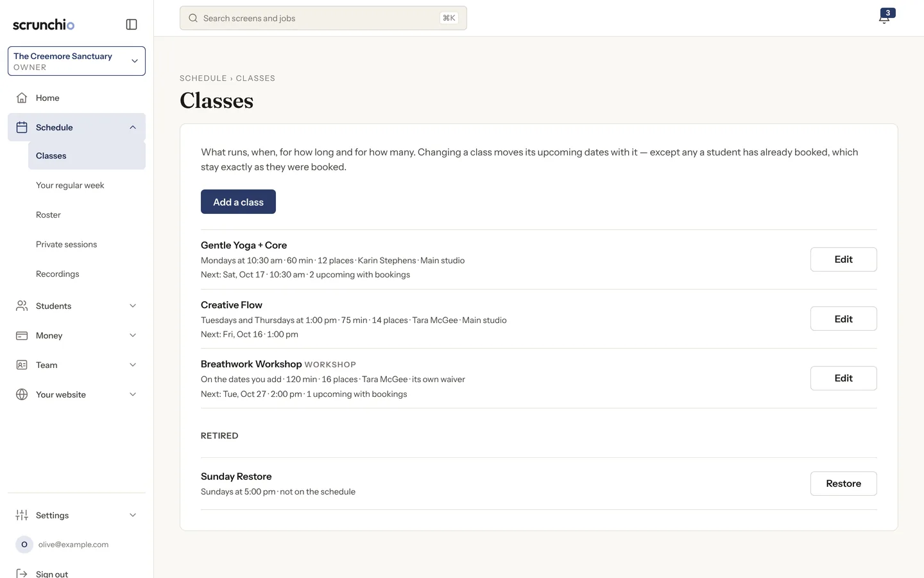Edit the Creative Flow class
Image resolution: width=924 pixels, height=578 pixels.
843,319
